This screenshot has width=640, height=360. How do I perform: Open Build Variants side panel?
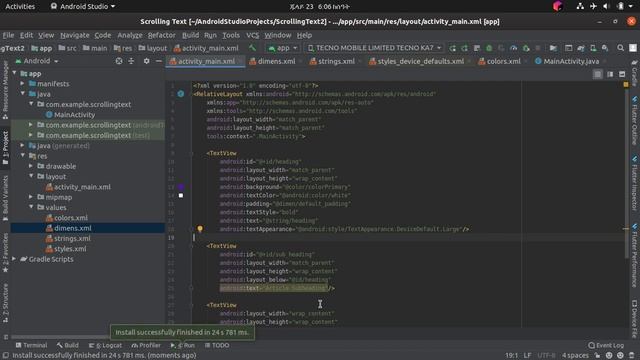coord(5,198)
